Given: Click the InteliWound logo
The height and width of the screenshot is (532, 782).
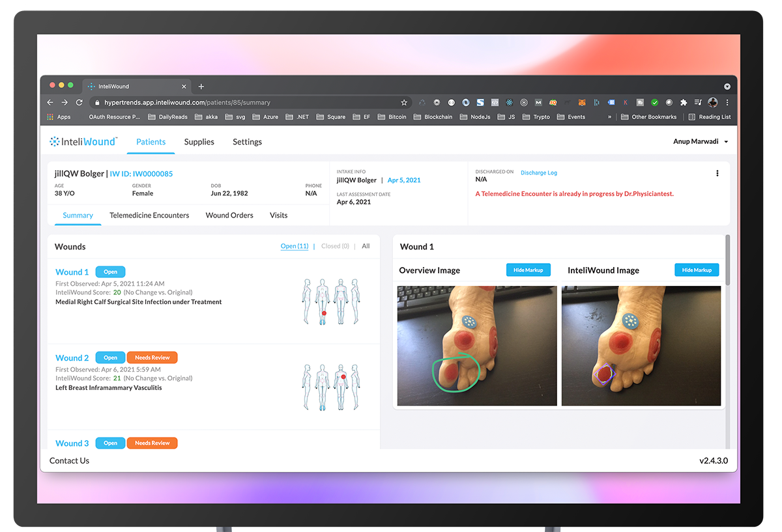Looking at the screenshot, I should coord(83,141).
